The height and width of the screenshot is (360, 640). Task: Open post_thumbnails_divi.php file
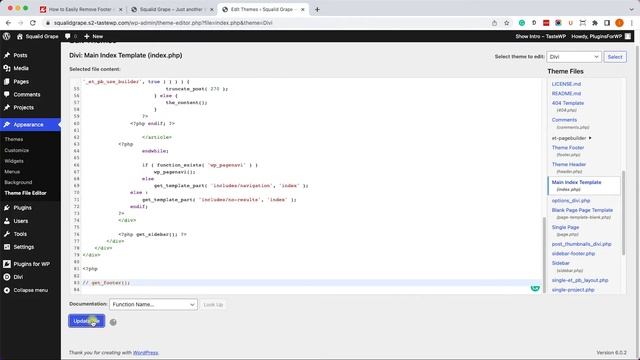(x=581, y=244)
